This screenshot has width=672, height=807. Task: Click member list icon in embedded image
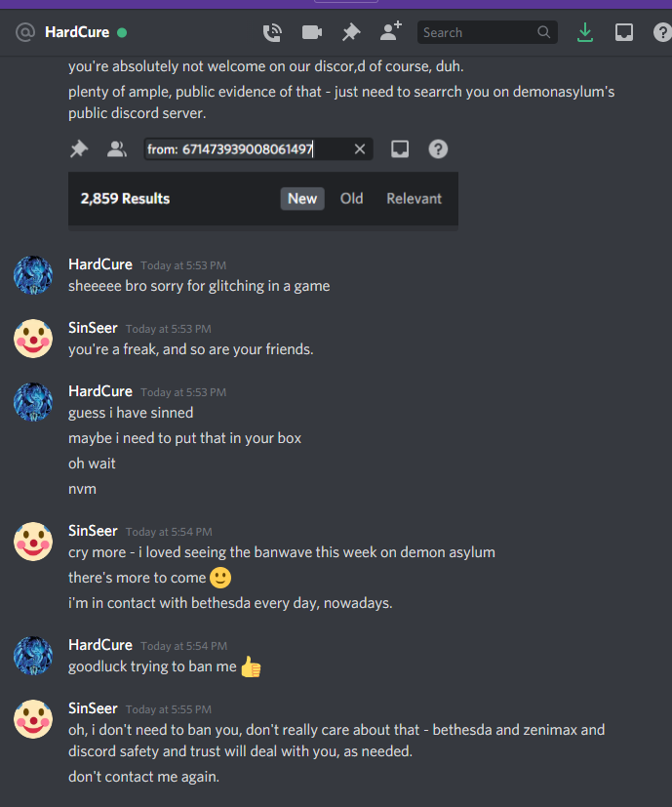click(117, 149)
